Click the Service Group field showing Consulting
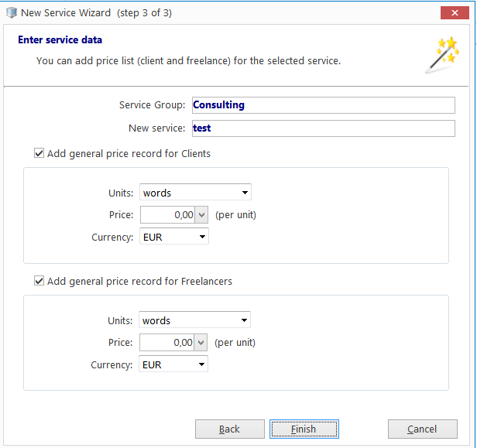The height and width of the screenshot is (448, 477). pyautogui.click(x=324, y=105)
